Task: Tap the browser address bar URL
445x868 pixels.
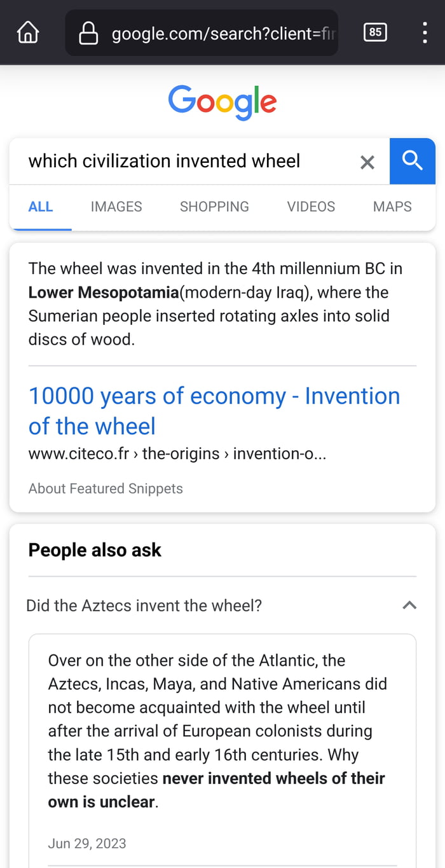Action: tap(222, 32)
